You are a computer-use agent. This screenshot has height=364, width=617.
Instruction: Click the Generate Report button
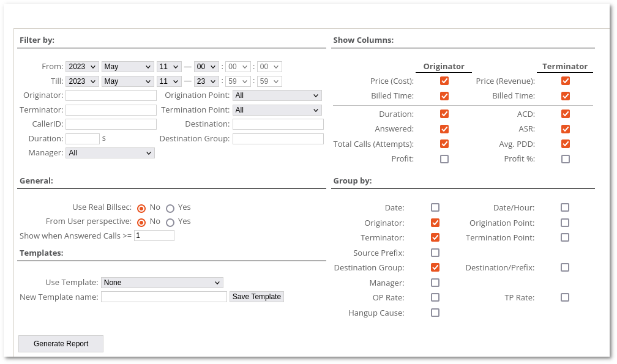click(61, 344)
